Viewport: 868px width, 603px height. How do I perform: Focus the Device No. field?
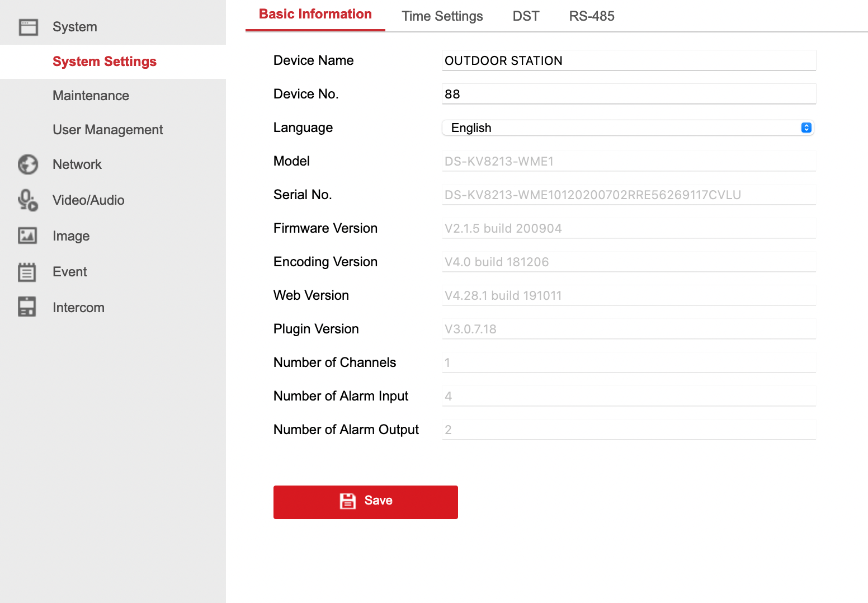(629, 94)
